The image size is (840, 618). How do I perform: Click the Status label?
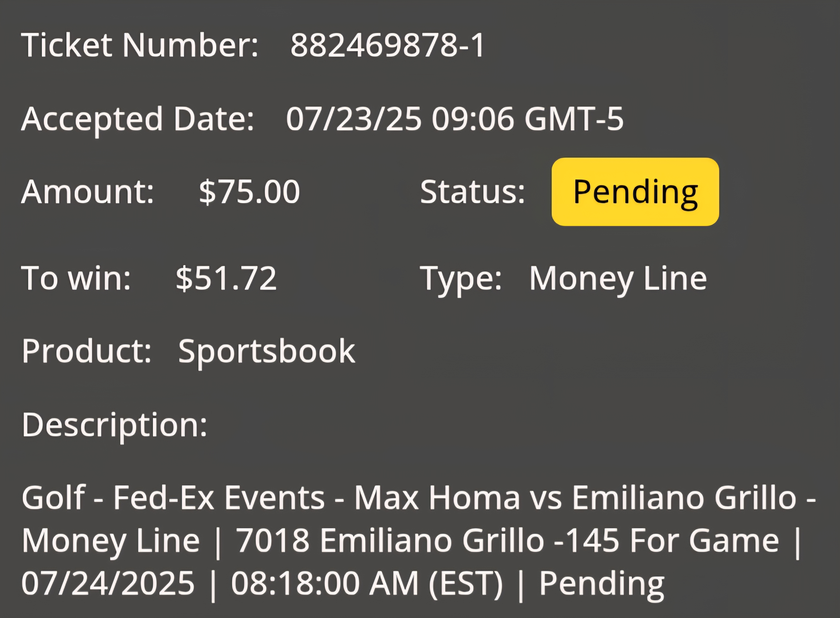pyautogui.click(x=472, y=192)
